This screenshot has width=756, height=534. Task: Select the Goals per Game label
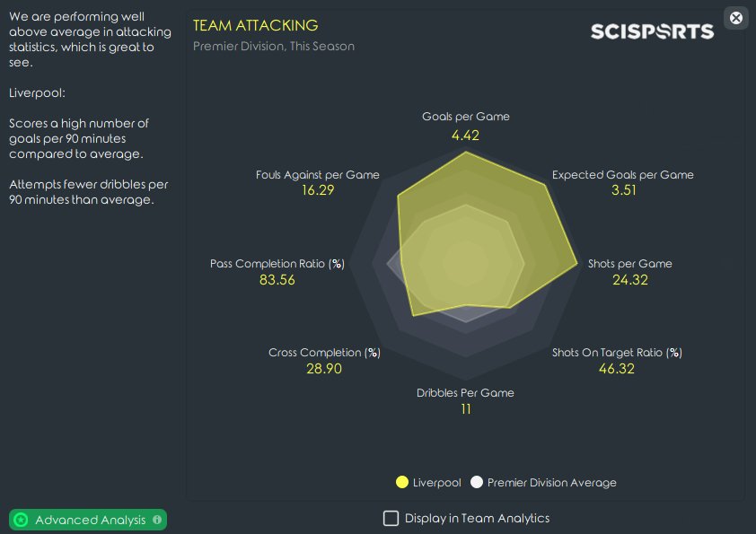pyautogui.click(x=466, y=116)
